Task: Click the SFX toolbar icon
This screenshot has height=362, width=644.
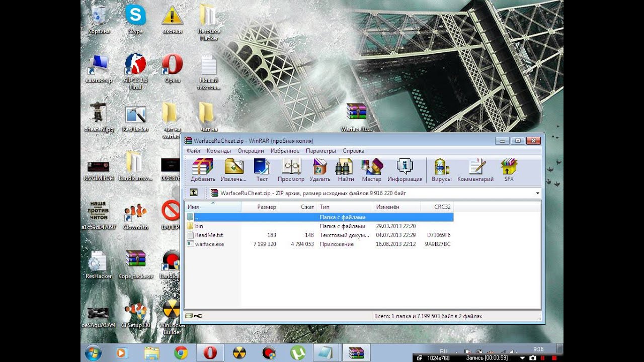Action: [509, 170]
